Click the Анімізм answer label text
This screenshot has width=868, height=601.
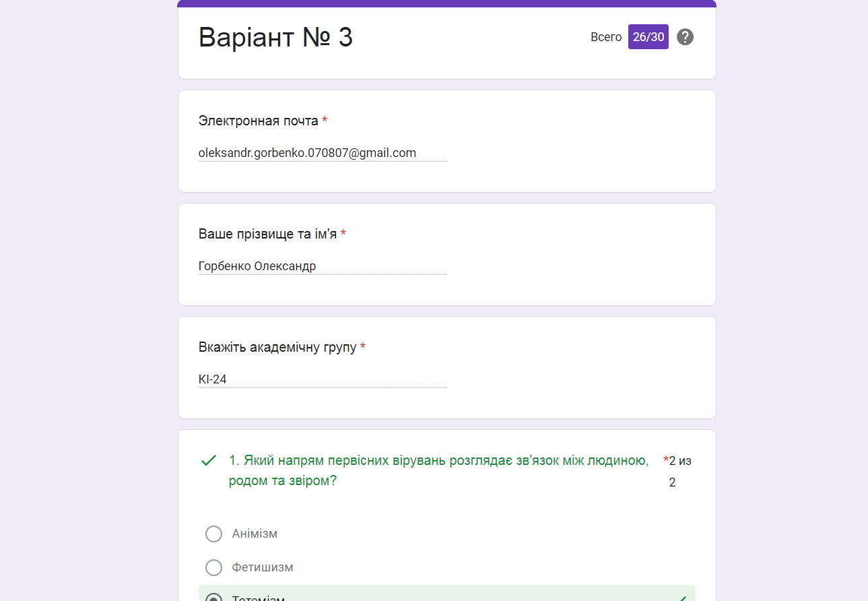(255, 534)
